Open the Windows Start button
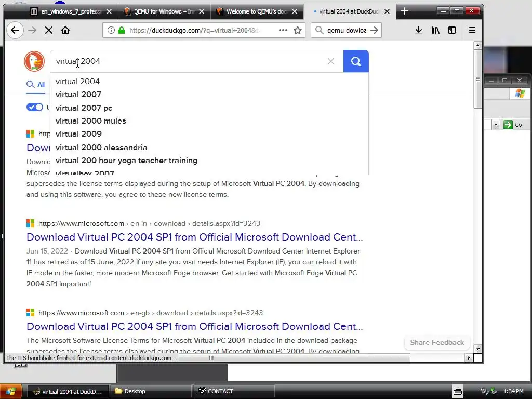This screenshot has height=399, width=532. point(11,391)
